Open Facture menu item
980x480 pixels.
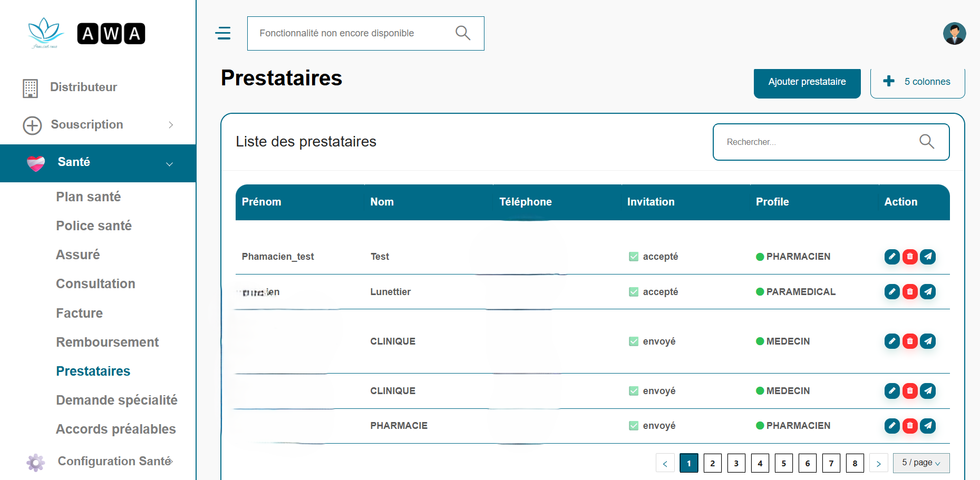[79, 313]
